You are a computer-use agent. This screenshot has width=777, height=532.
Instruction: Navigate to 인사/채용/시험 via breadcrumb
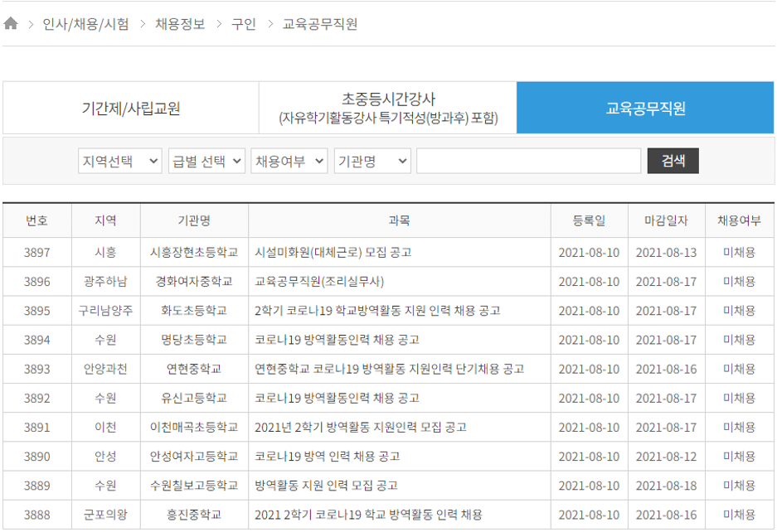pos(87,24)
